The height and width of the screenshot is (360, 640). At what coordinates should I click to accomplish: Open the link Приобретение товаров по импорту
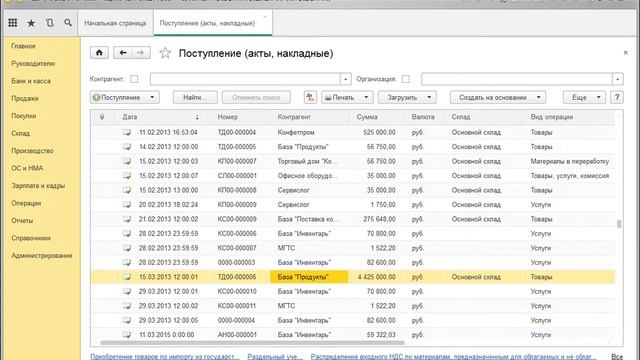164,356
